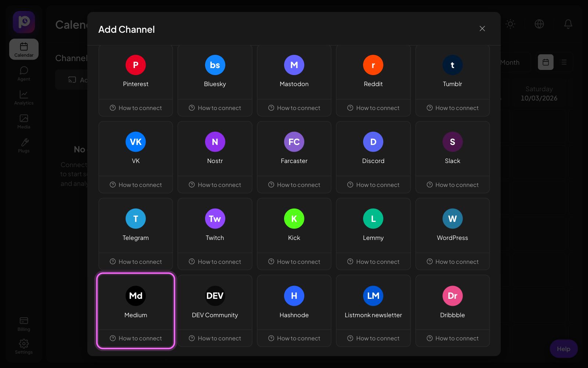588x368 pixels.
Task: View How to connect for Nostr
Action: (x=215, y=185)
